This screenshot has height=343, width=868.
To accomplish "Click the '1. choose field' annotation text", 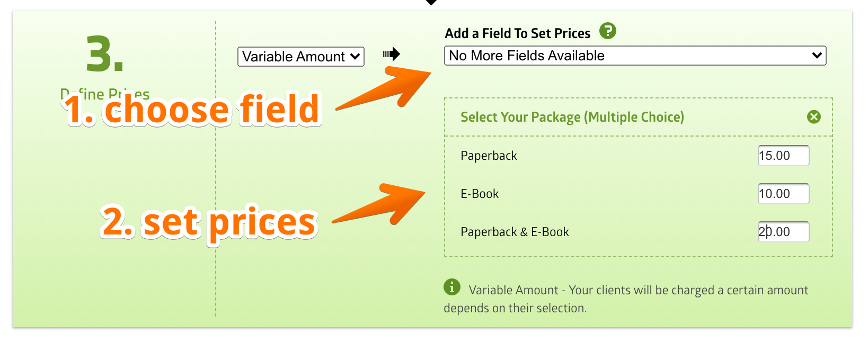I will coord(192,110).
